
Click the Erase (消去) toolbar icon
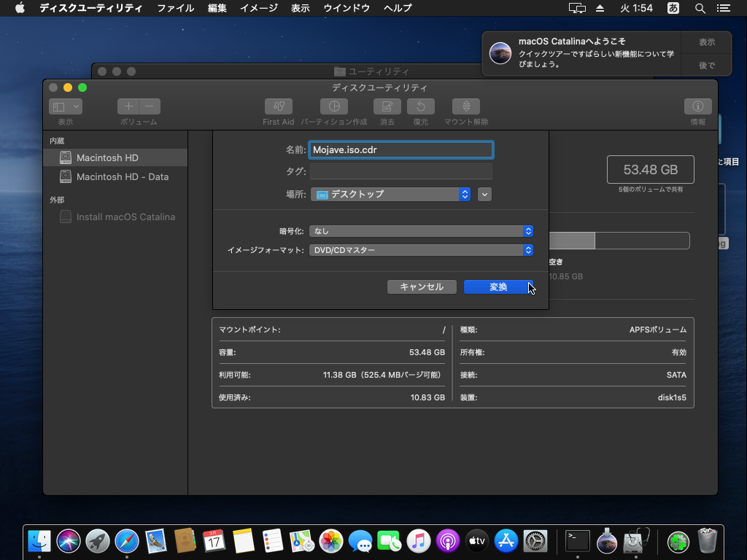pyautogui.click(x=387, y=106)
